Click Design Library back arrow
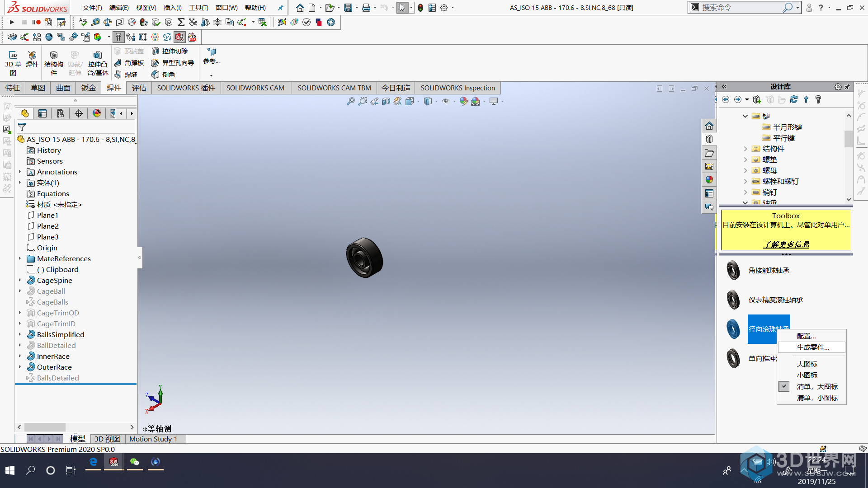Image resolution: width=868 pixels, height=488 pixels. pyautogui.click(x=726, y=99)
